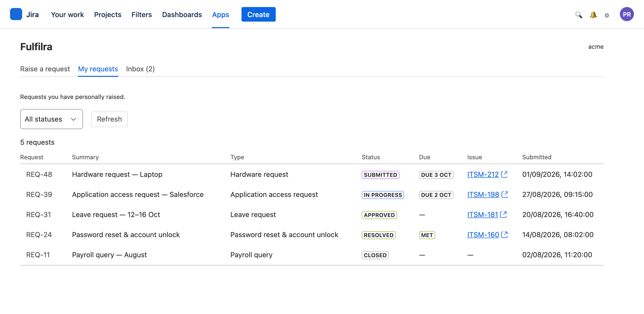The height and width of the screenshot is (314, 644).
Task: Open external link icon next to ITSM-198
Action: pyautogui.click(x=505, y=194)
